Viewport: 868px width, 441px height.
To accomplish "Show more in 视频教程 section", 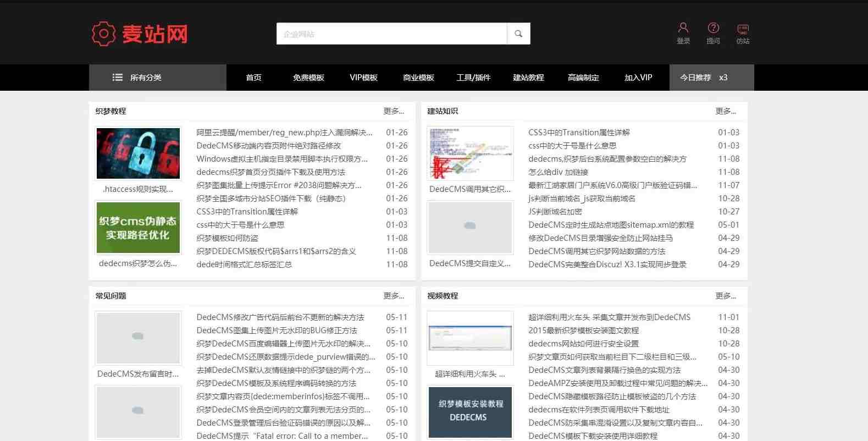I will point(726,296).
